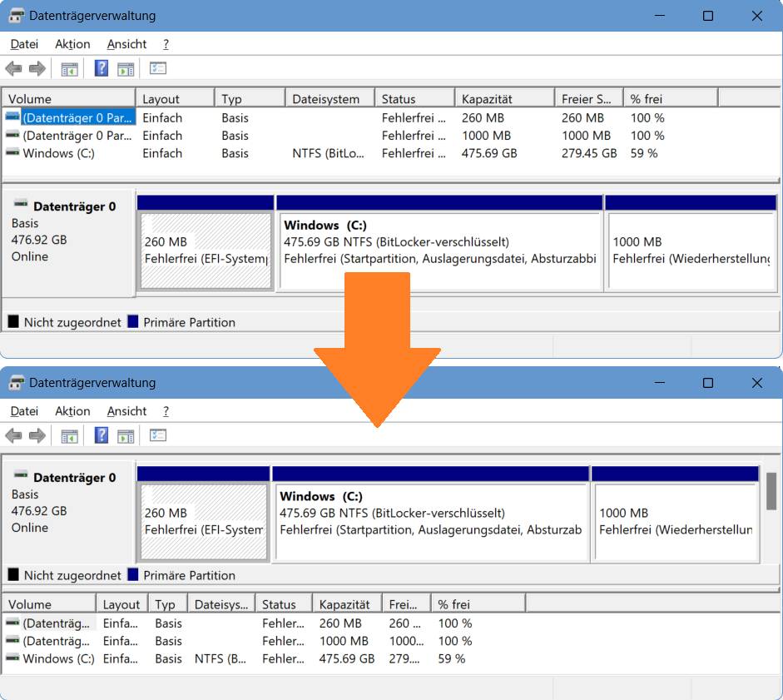783x700 pixels.
Task: Toggle the Show/Hide action pane toolbar icon
Action: (x=127, y=69)
